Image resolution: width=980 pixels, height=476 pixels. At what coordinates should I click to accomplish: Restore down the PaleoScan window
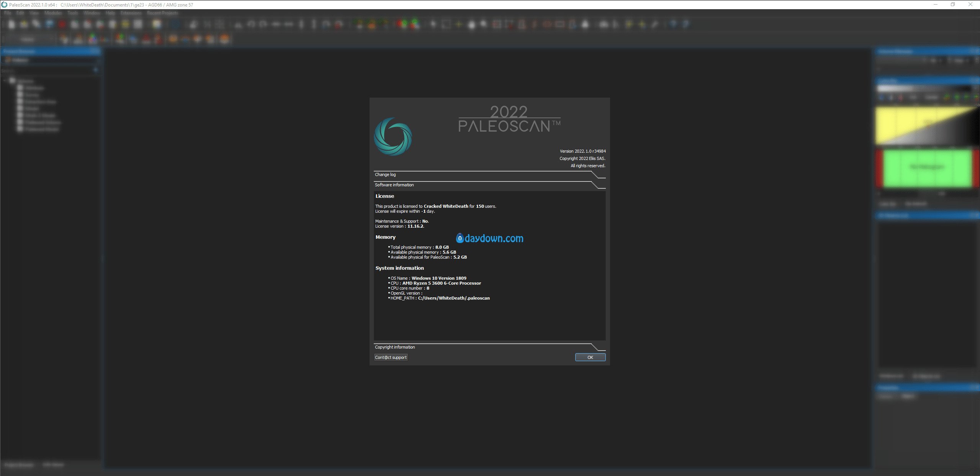(x=953, y=5)
